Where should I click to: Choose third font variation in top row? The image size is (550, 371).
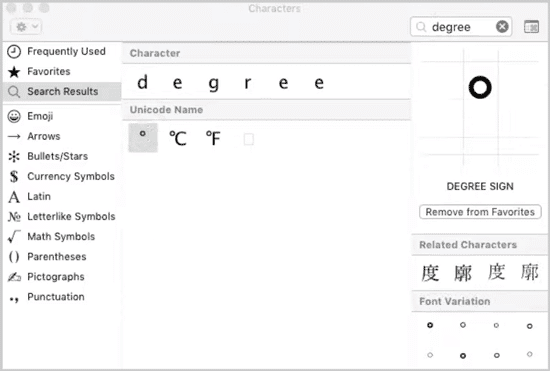click(496, 325)
